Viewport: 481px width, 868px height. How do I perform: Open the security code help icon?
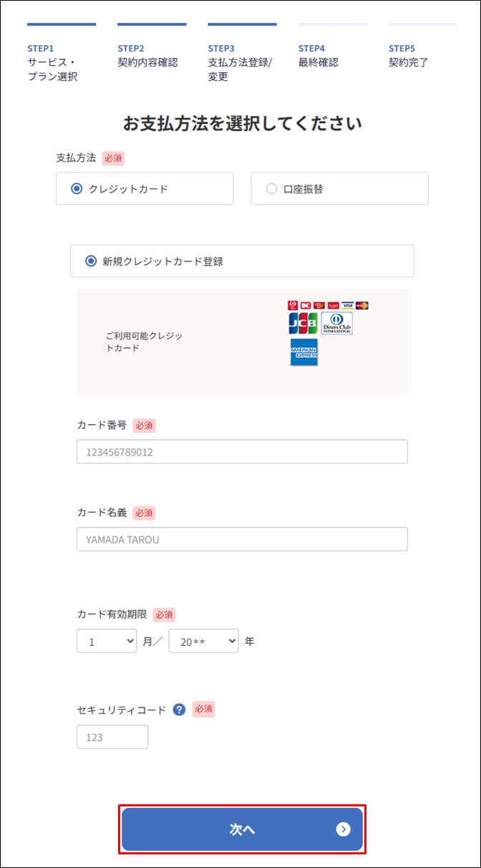pos(179,710)
